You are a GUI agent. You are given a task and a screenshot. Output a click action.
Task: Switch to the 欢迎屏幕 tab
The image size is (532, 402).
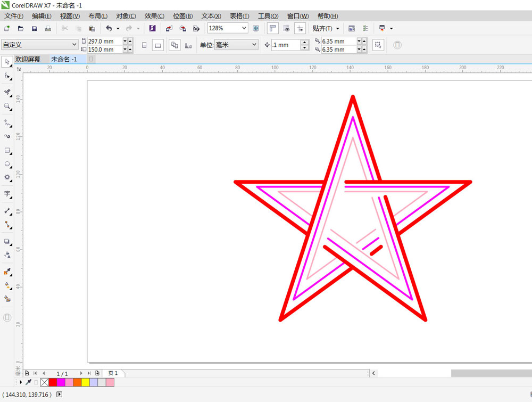[x=28, y=59]
